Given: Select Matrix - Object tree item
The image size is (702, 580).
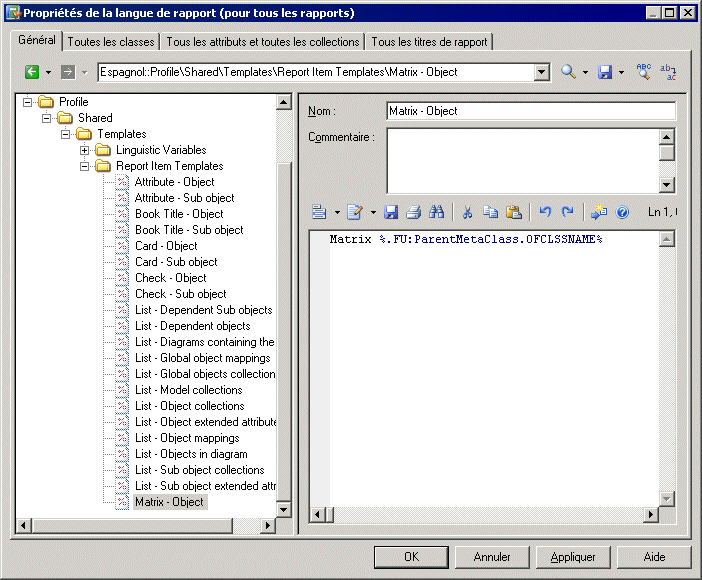Looking at the screenshot, I should point(170,502).
